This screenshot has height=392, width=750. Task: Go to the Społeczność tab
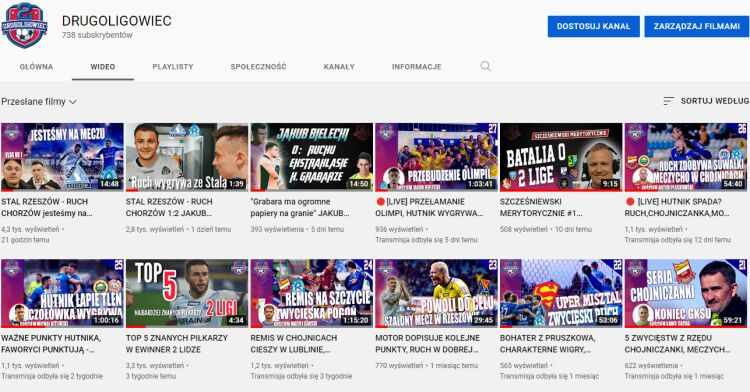258,66
